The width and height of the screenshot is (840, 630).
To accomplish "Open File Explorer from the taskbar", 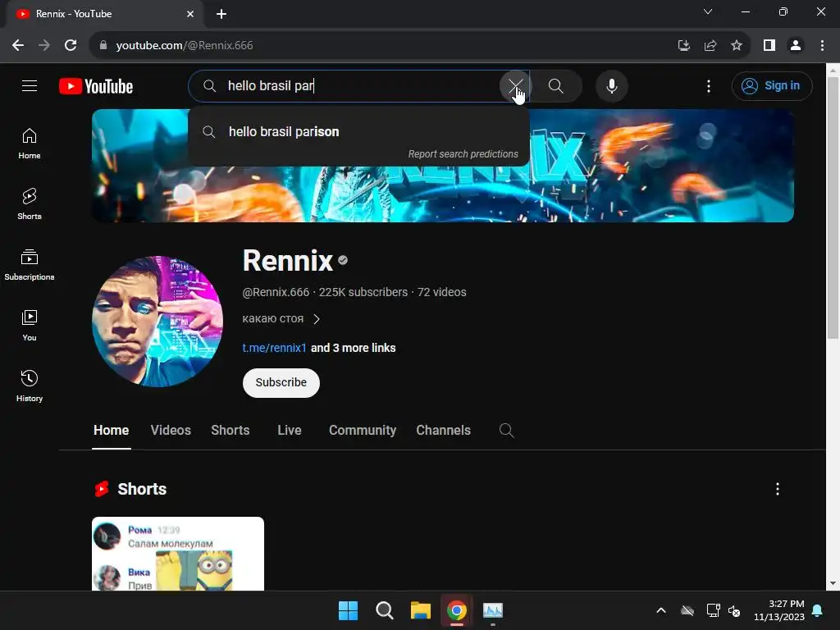I will [x=421, y=610].
